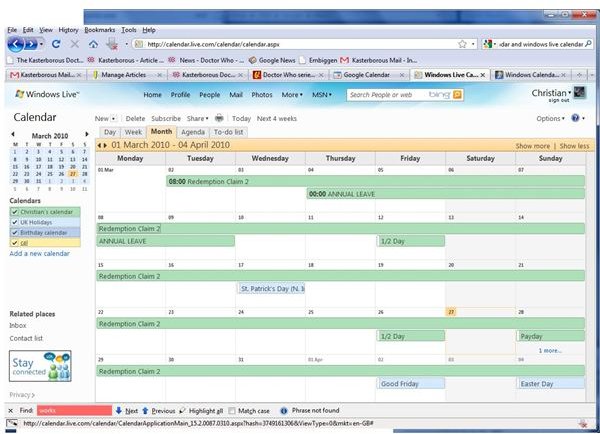Viewport: 600px width, 434px height.
Task: Open the Kasterborous Mail bookmark
Action: pyautogui.click(x=379, y=60)
